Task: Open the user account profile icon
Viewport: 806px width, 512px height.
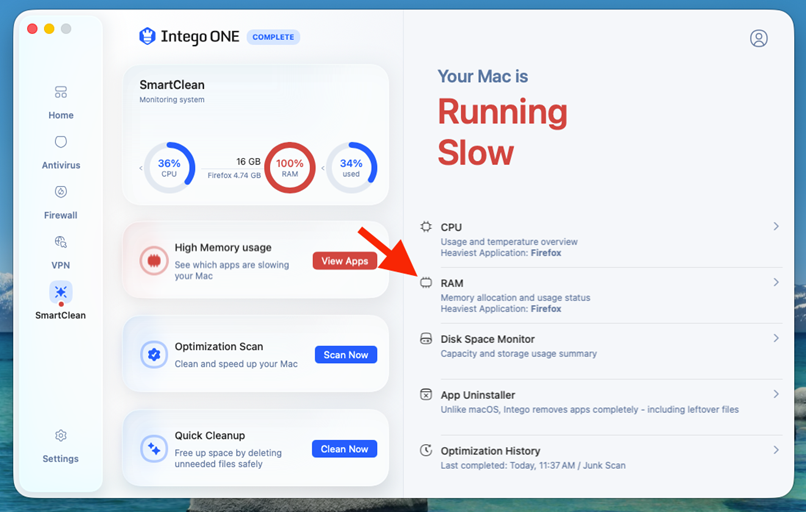Action: (x=759, y=38)
